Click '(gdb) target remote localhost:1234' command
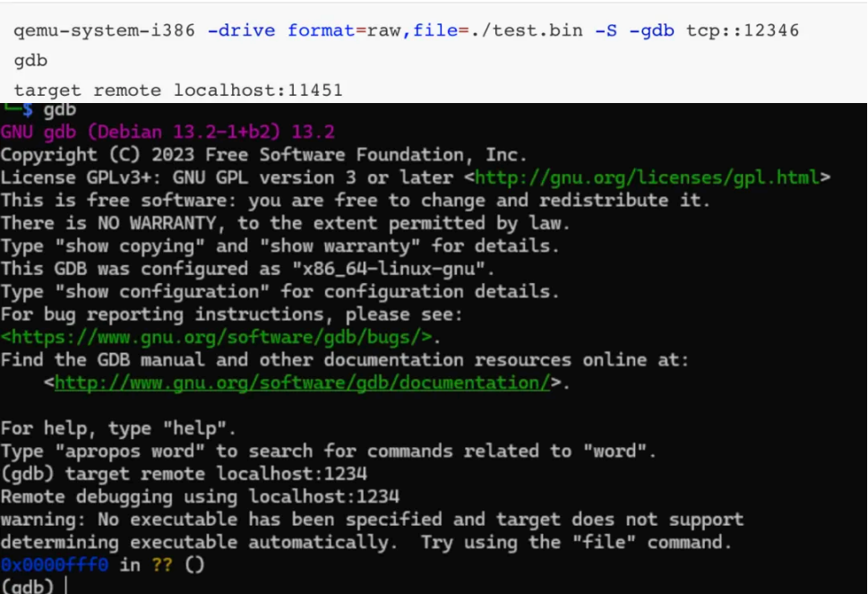 (x=184, y=473)
